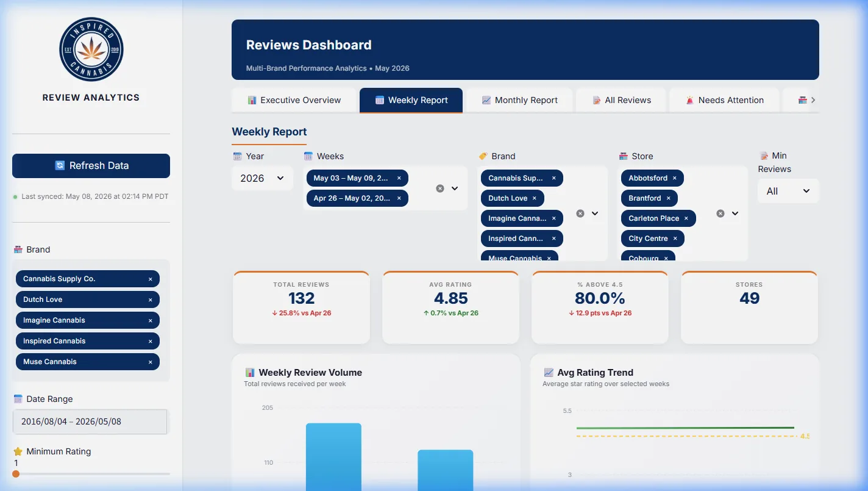The width and height of the screenshot is (868, 491).
Task: Click the Avg Rating 4.85 card
Action: [x=450, y=307]
